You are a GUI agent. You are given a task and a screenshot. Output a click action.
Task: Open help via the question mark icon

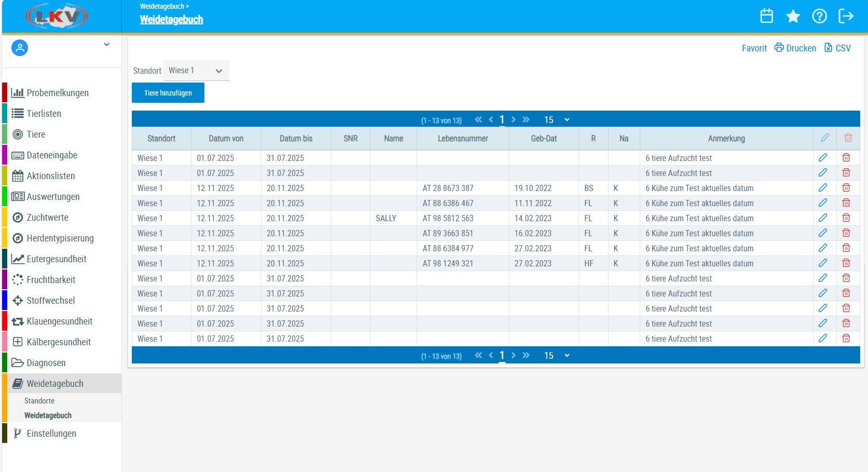tap(819, 16)
